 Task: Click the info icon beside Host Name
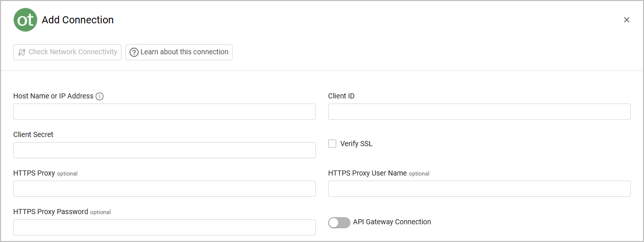tap(100, 96)
